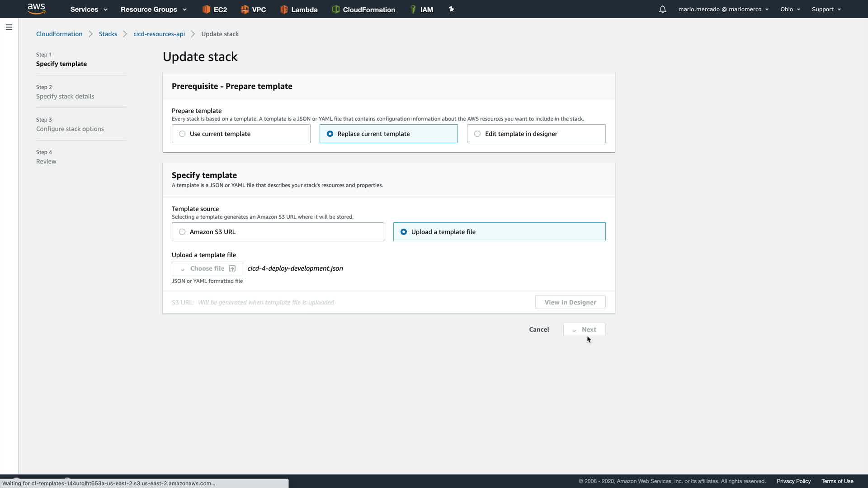This screenshot has height=488, width=868.
Task: Open the EC2 shortcut icon
Action: [207, 9]
